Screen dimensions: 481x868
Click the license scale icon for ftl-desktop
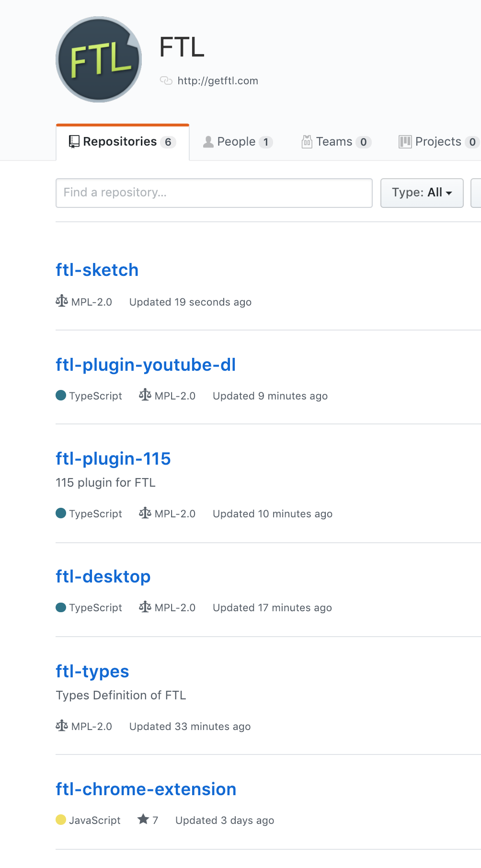145,607
